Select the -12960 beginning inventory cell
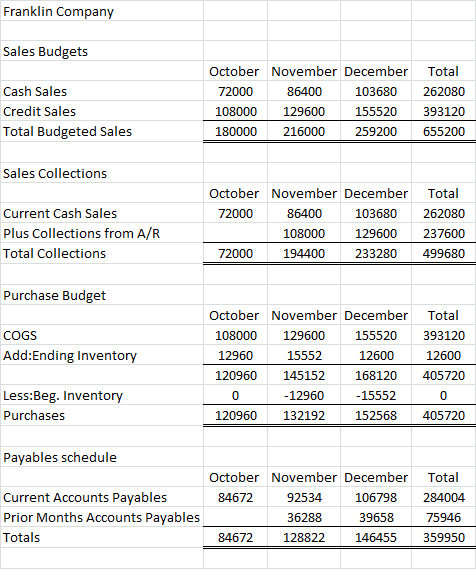 pyautogui.click(x=304, y=395)
